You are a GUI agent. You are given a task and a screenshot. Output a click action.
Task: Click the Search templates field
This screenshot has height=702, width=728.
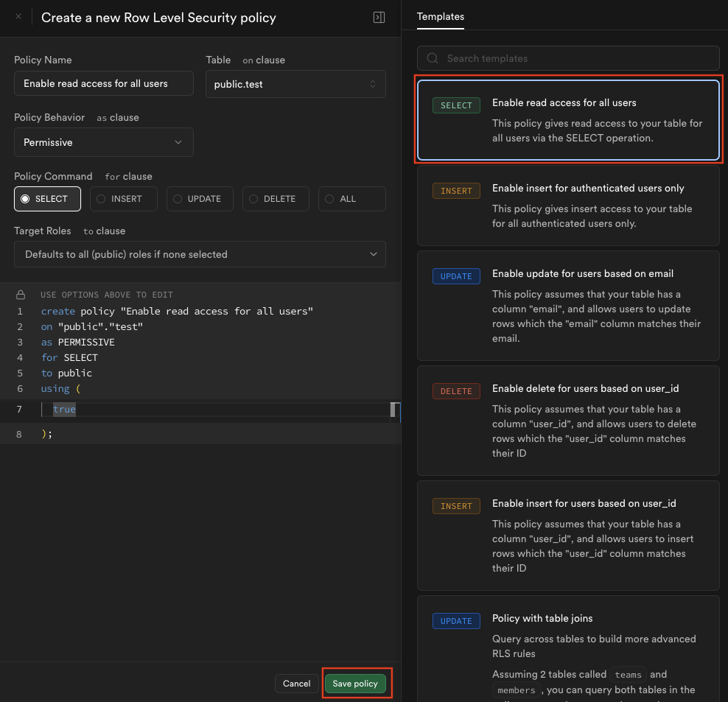pos(568,58)
